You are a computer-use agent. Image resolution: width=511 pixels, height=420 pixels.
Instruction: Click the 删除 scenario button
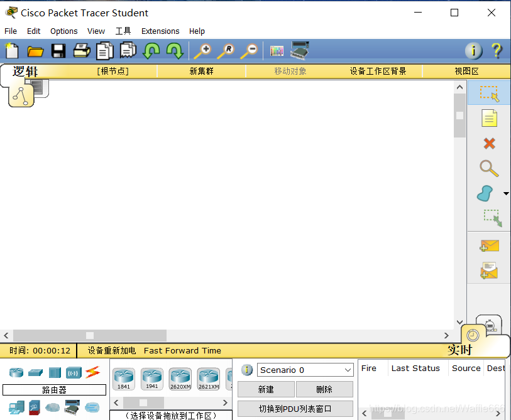coord(324,389)
